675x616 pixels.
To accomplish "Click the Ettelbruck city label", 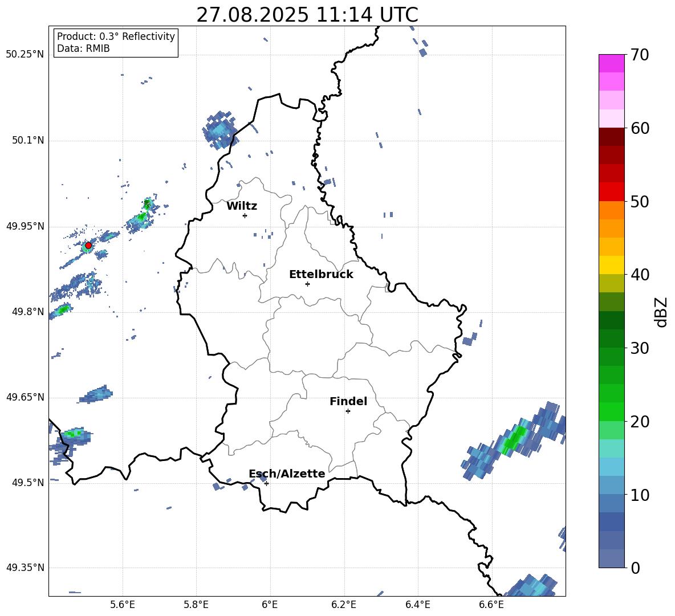I will tap(321, 275).
